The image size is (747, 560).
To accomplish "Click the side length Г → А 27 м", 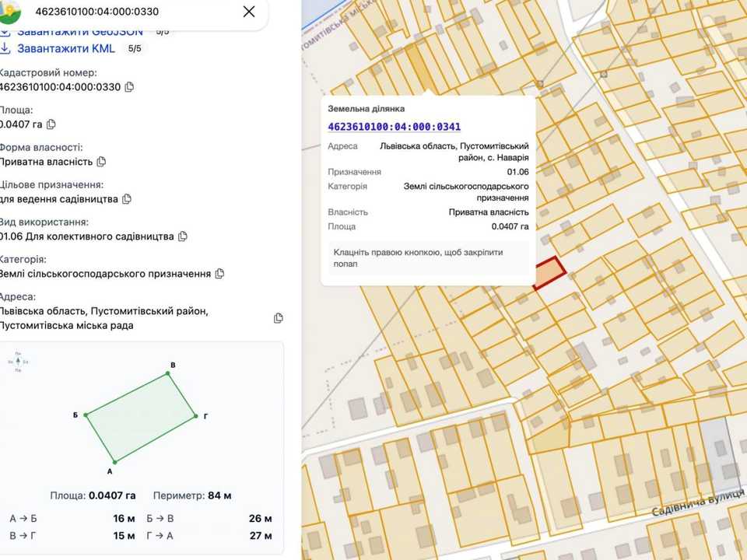I will tap(209, 536).
